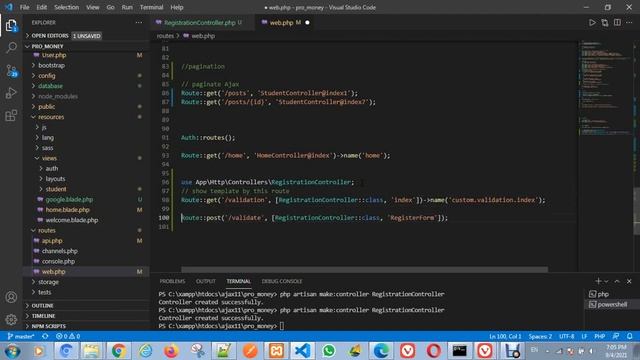Click the Windows Start button

coord(12,351)
